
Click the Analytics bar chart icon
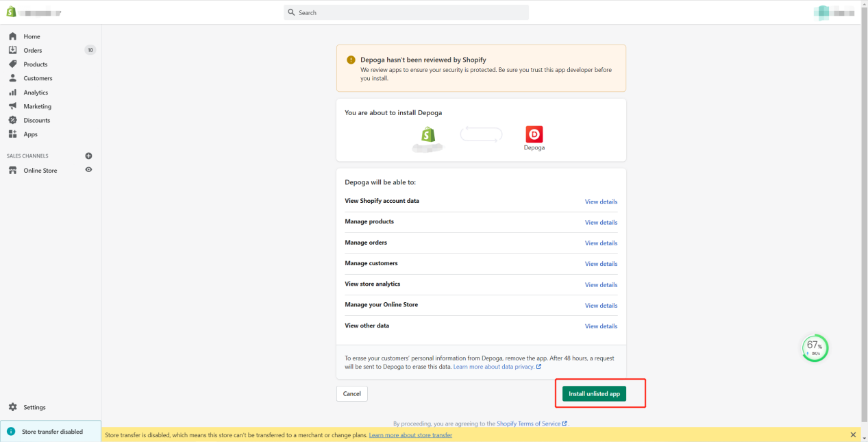coord(12,93)
